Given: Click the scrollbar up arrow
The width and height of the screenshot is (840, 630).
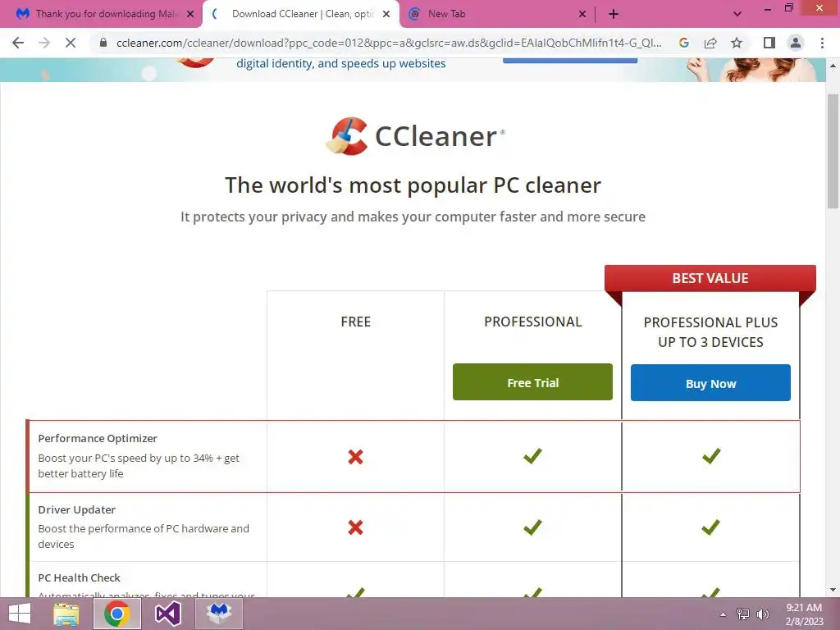Looking at the screenshot, I should pyautogui.click(x=833, y=66).
